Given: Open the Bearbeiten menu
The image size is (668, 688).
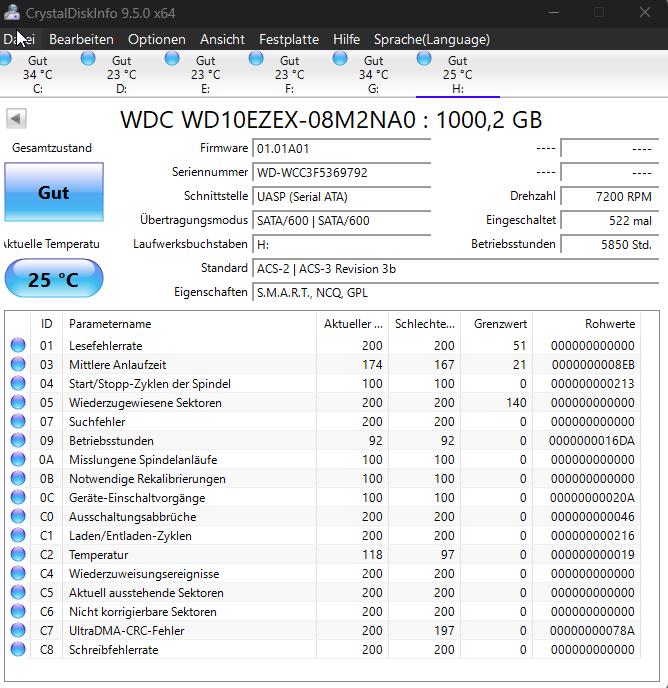Looking at the screenshot, I should [x=81, y=39].
